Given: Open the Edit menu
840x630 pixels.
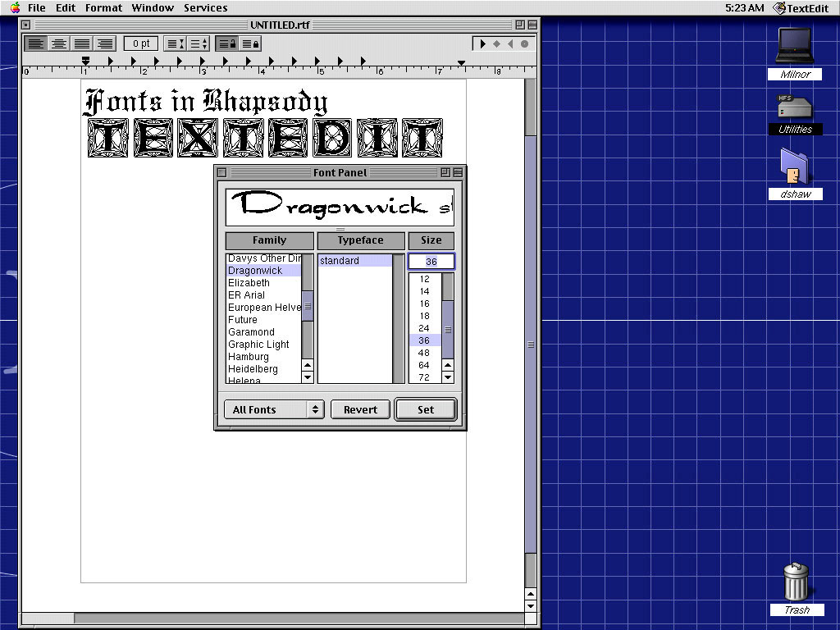Looking at the screenshot, I should pos(66,7).
